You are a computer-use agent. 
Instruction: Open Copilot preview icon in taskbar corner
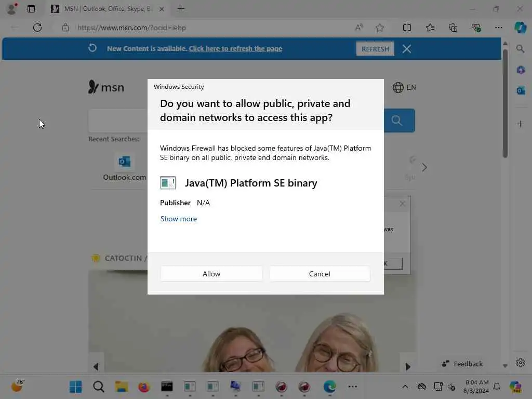pyautogui.click(x=515, y=387)
